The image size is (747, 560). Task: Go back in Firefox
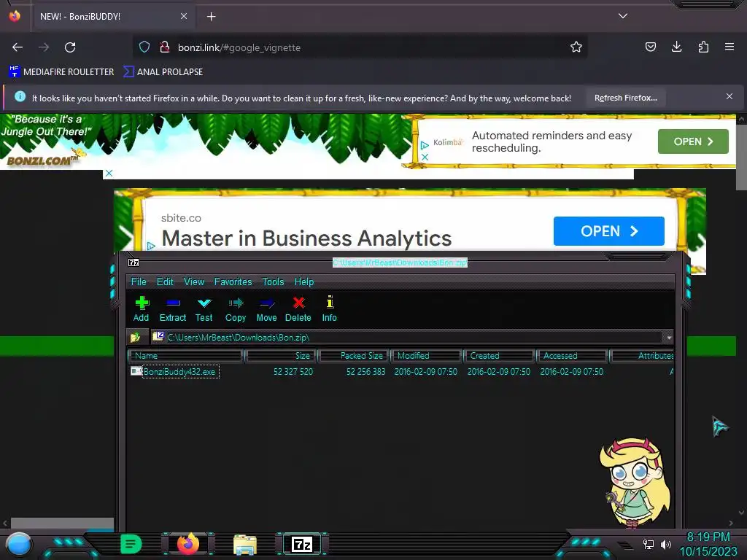(x=18, y=47)
